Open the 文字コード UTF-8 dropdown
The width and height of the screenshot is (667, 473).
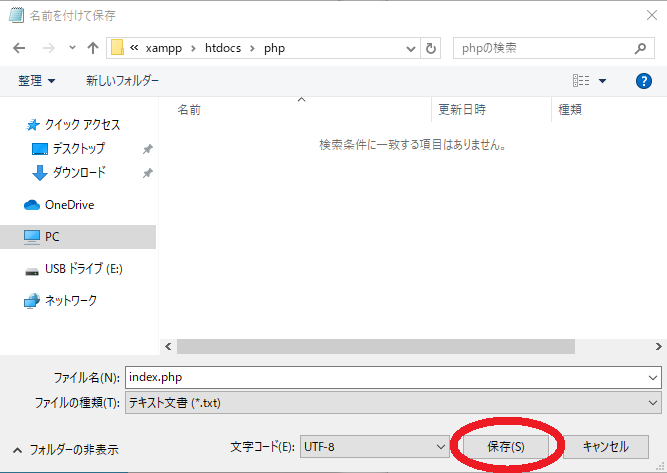375,447
